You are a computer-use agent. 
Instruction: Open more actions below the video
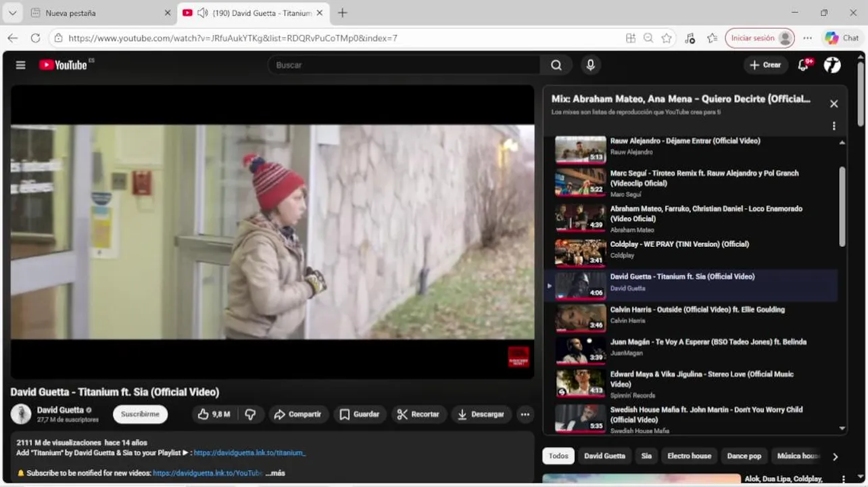525,415
